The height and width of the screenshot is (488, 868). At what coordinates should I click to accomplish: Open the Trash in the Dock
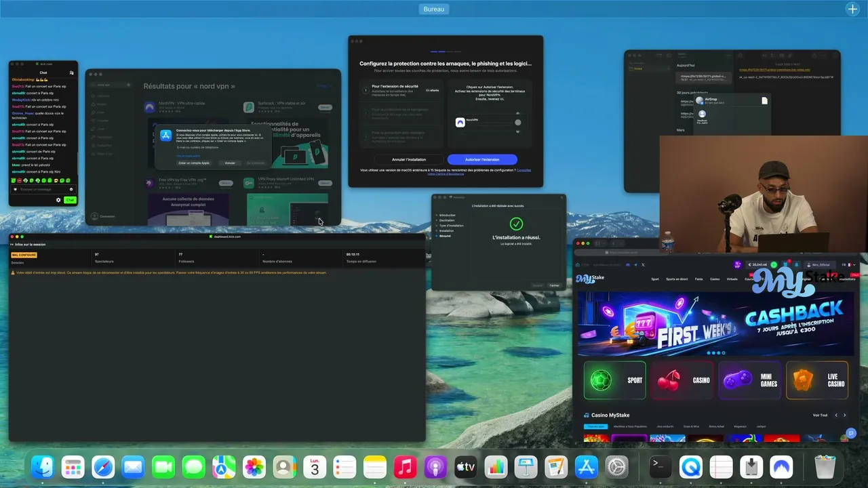[825, 467]
